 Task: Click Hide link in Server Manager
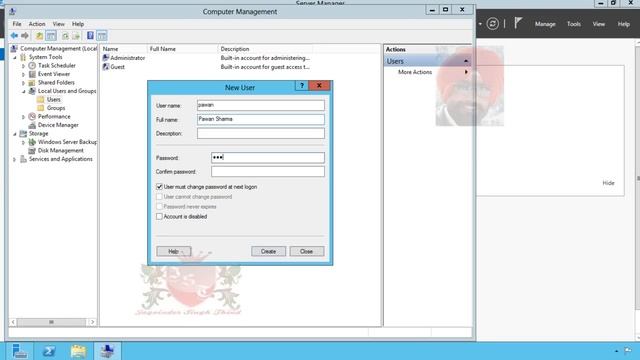(608, 183)
